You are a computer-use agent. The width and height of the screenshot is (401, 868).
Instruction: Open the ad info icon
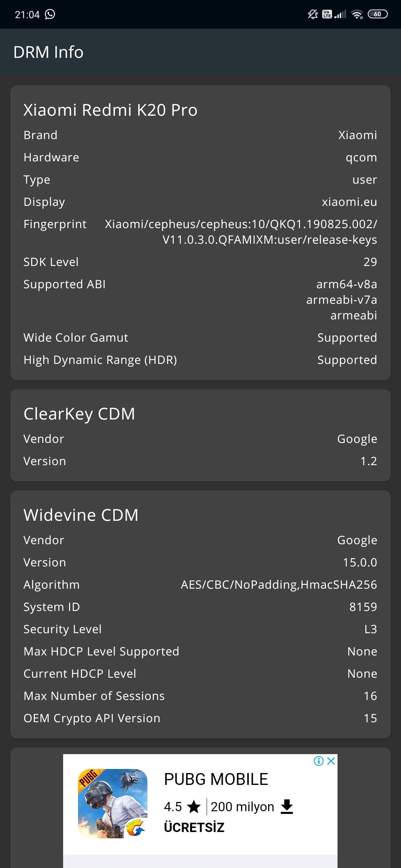point(319,761)
